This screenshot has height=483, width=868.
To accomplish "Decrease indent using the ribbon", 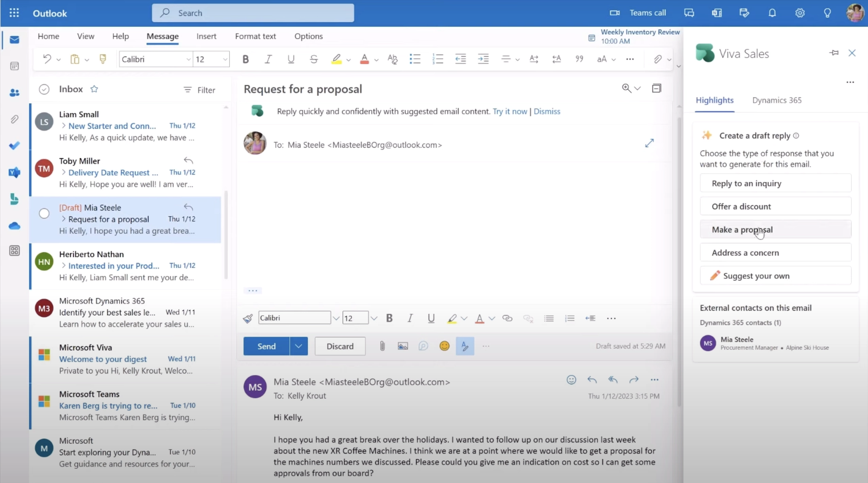I will (x=460, y=59).
